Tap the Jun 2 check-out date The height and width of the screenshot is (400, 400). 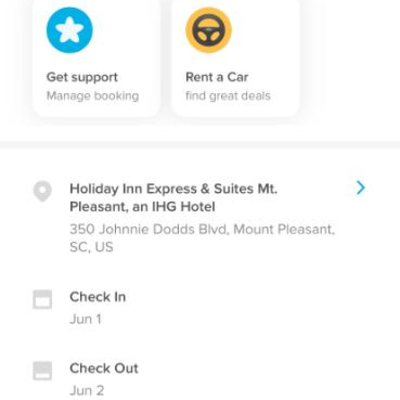click(x=87, y=390)
